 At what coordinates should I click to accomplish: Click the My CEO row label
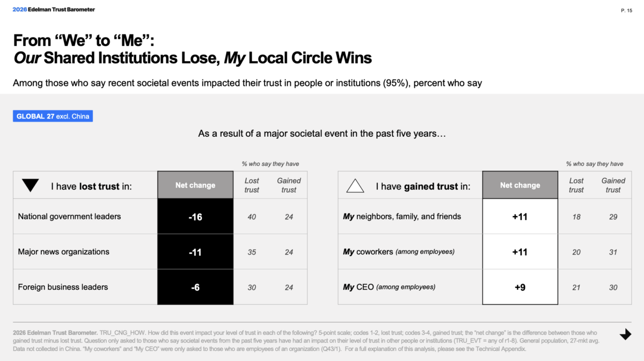tap(389, 287)
